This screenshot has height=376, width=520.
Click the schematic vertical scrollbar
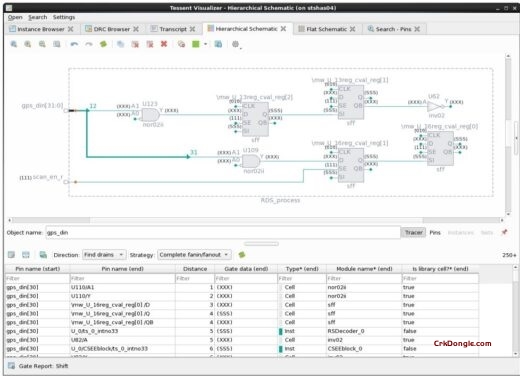tap(508, 135)
